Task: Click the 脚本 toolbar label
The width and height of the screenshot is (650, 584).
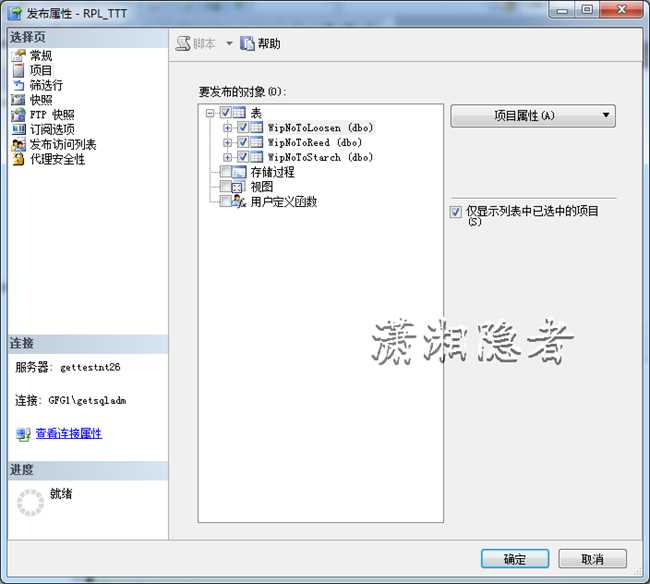Action: click(x=204, y=44)
